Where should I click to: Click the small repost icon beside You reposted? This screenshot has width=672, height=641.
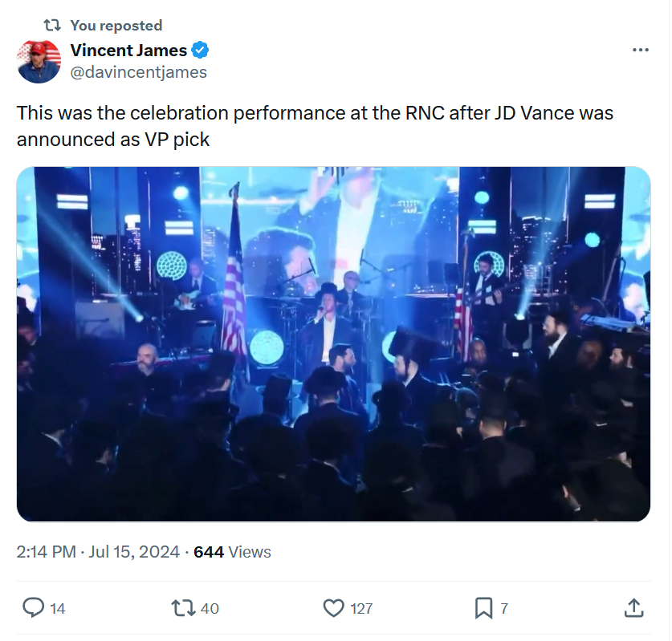point(52,25)
